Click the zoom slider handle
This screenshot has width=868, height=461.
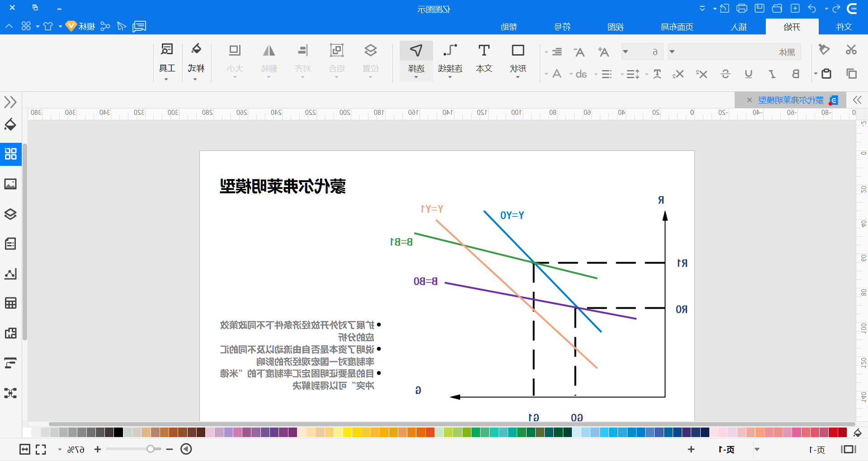(151, 449)
